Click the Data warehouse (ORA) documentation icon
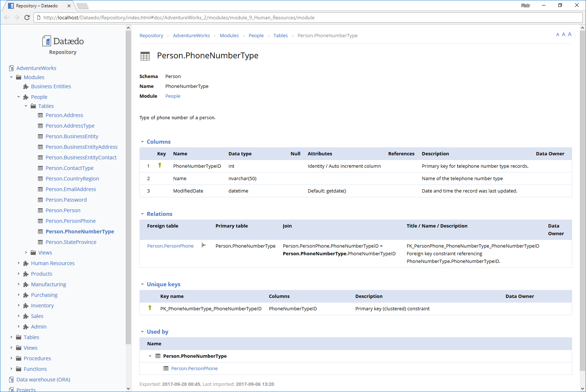Image resolution: width=586 pixels, height=392 pixels. click(11, 380)
